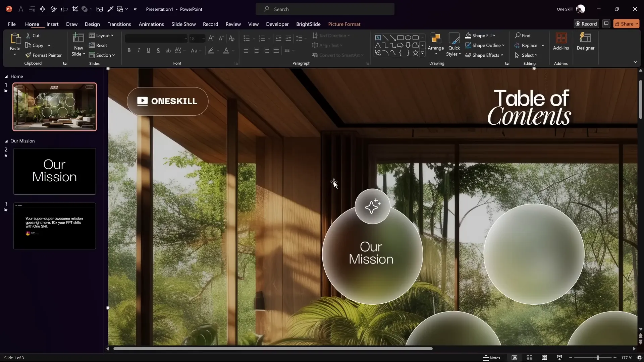Select the star shape in the shapes gallery
The image size is (644, 362).
[x=416, y=53]
